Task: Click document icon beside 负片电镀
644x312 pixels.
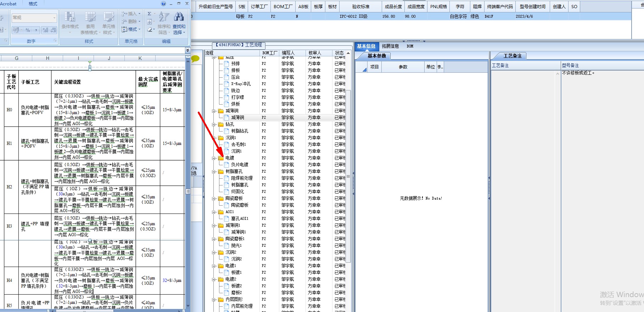Action: [226, 165]
